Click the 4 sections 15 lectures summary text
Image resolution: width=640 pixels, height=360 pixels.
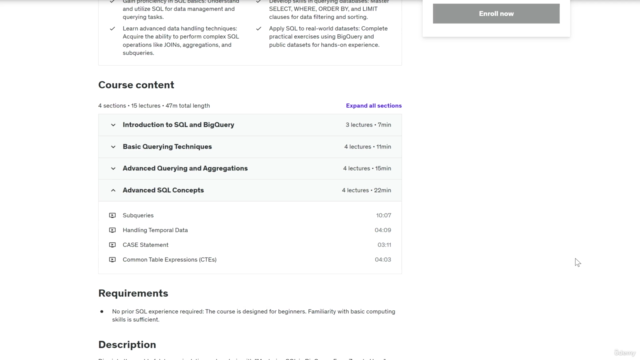coord(154,106)
